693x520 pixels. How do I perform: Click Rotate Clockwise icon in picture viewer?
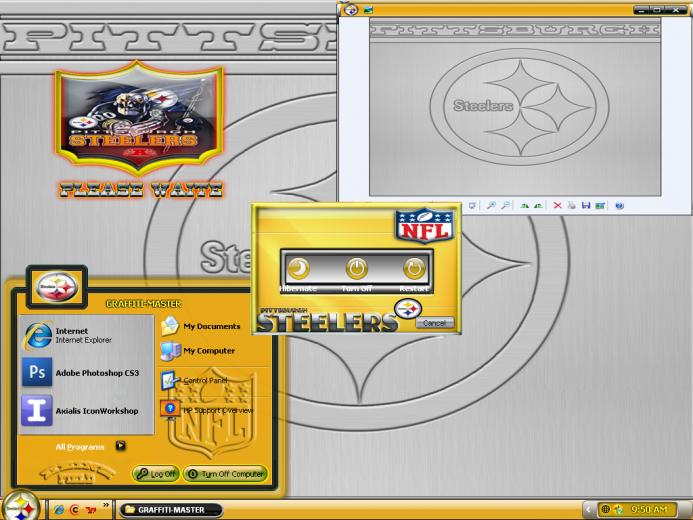pyautogui.click(x=525, y=205)
